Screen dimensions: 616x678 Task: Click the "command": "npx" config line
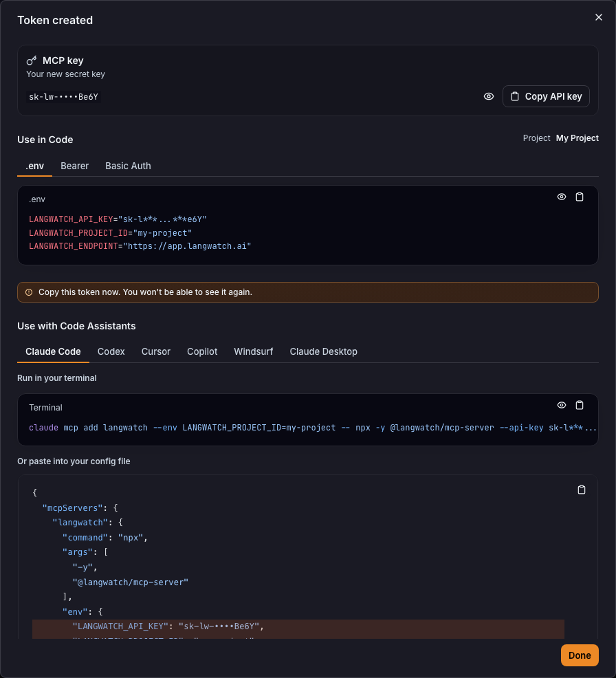click(105, 538)
